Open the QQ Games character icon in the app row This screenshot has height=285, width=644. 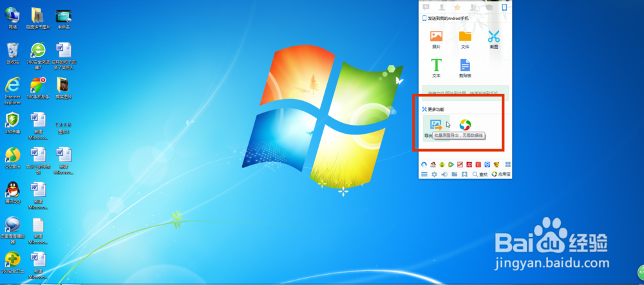(433, 165)
